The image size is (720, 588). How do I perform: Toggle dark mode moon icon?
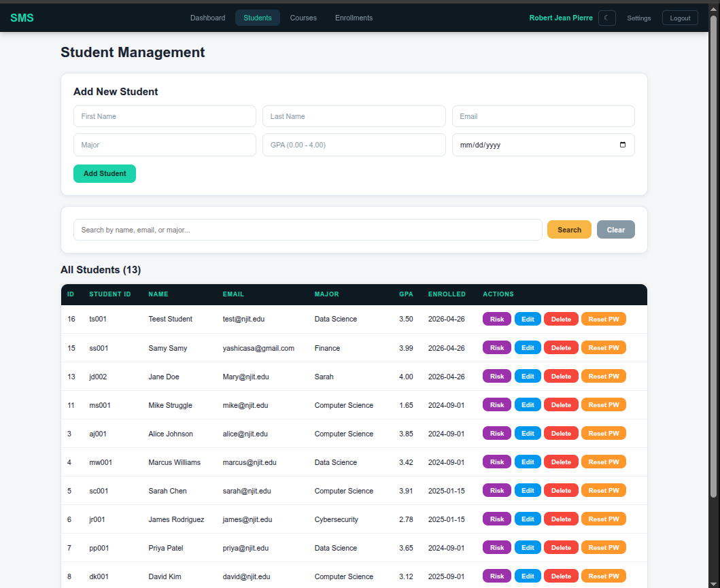coord(606,18)
